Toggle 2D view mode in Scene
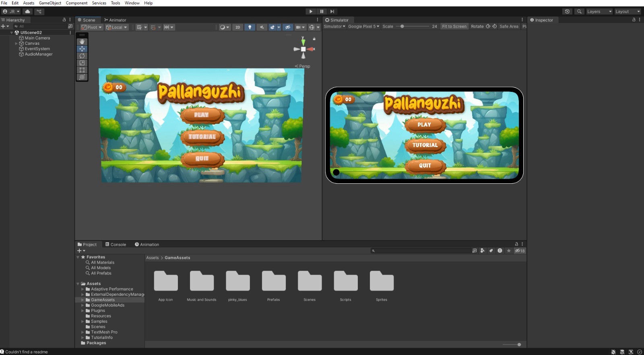The height and width of the screenshot is (355, 644). (237, 27)
